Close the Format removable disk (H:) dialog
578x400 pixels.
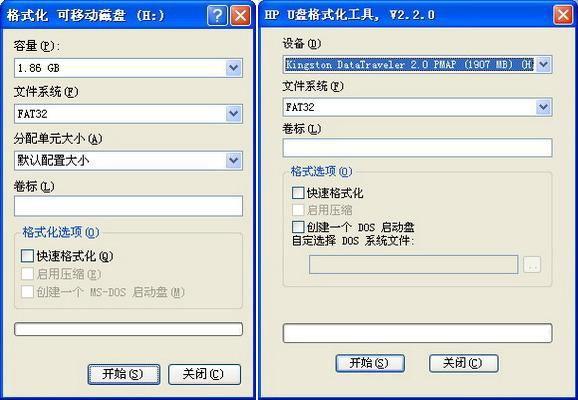pyautogui.click(x=240, y=15)
